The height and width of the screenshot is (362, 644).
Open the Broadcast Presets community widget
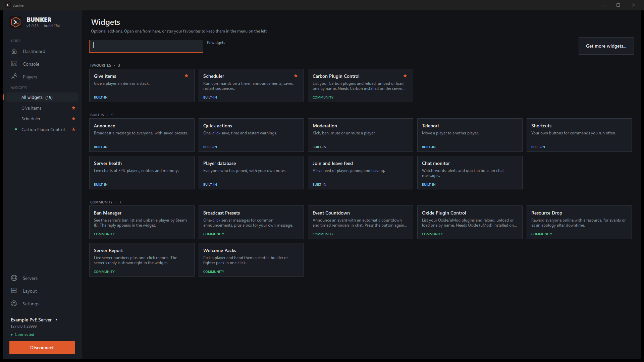251,222
